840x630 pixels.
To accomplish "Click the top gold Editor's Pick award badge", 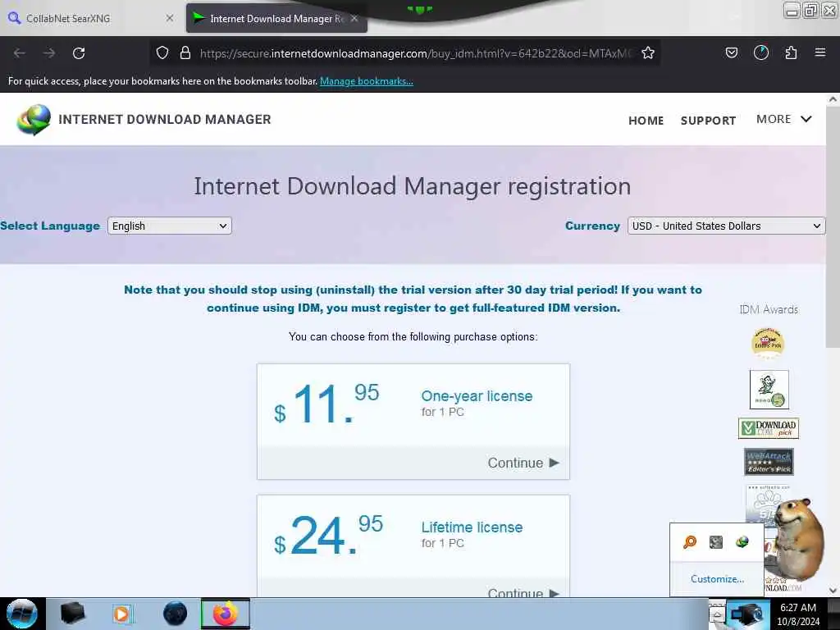I will 768,343.
